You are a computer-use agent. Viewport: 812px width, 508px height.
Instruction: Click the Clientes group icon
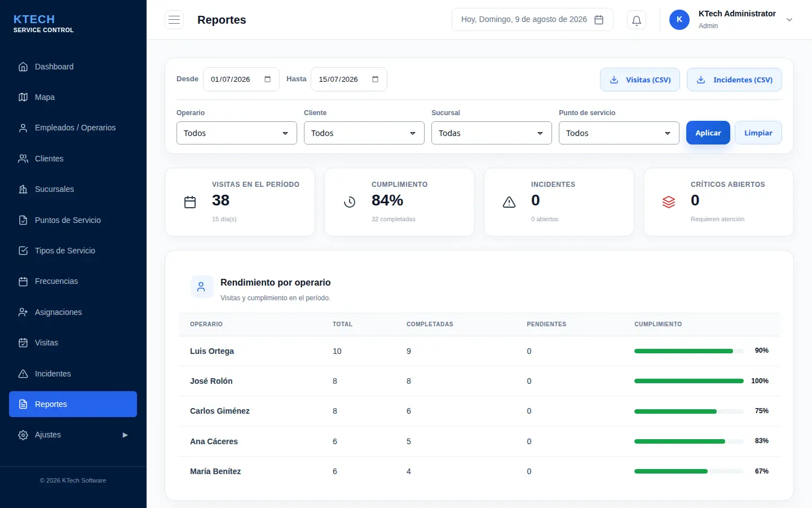(x=23, y=159)
